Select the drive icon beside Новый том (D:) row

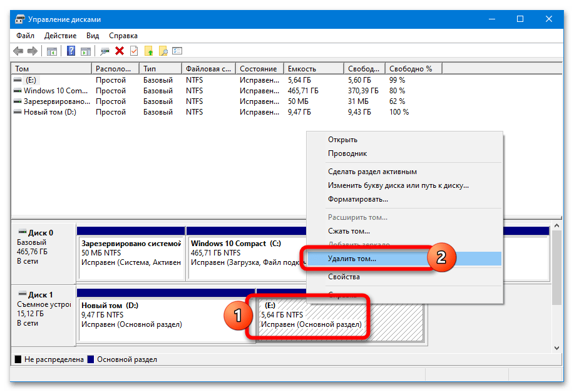click(17, 111)
